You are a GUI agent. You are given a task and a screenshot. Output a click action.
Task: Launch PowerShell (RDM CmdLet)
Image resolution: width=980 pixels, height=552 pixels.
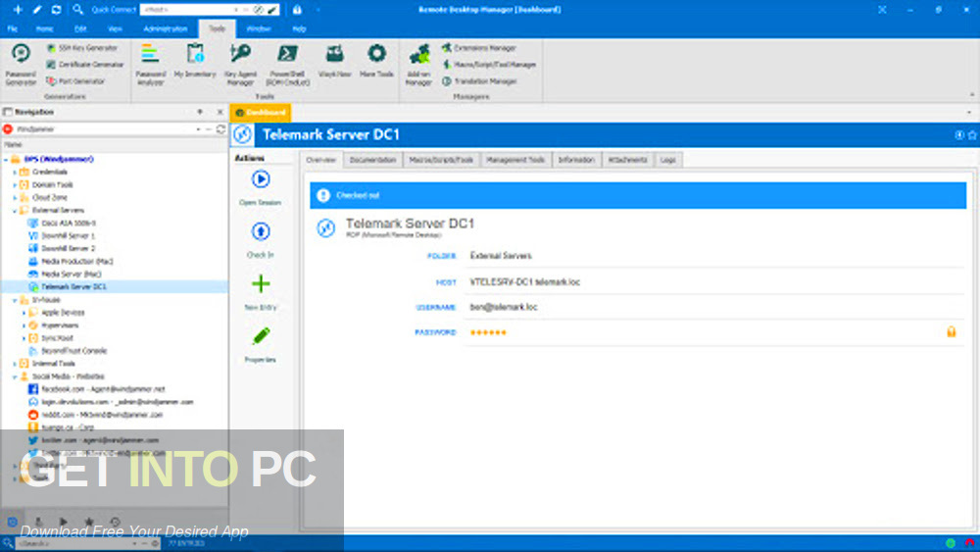click(x=287, y=65)
